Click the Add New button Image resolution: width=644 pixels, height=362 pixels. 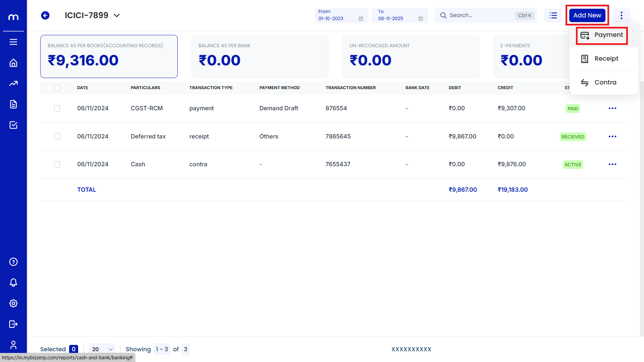click(x=587, y=15)
